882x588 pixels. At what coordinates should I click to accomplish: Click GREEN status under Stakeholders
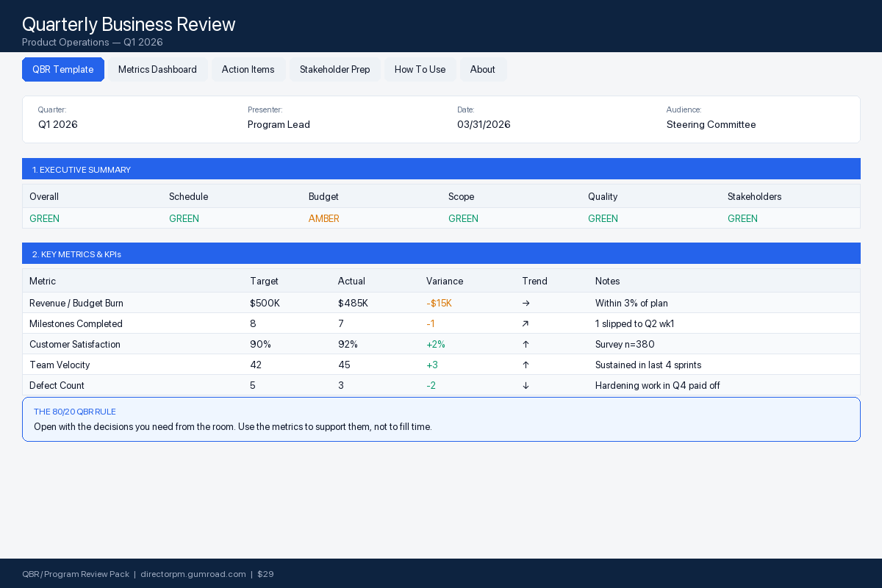tap(742, 218)
